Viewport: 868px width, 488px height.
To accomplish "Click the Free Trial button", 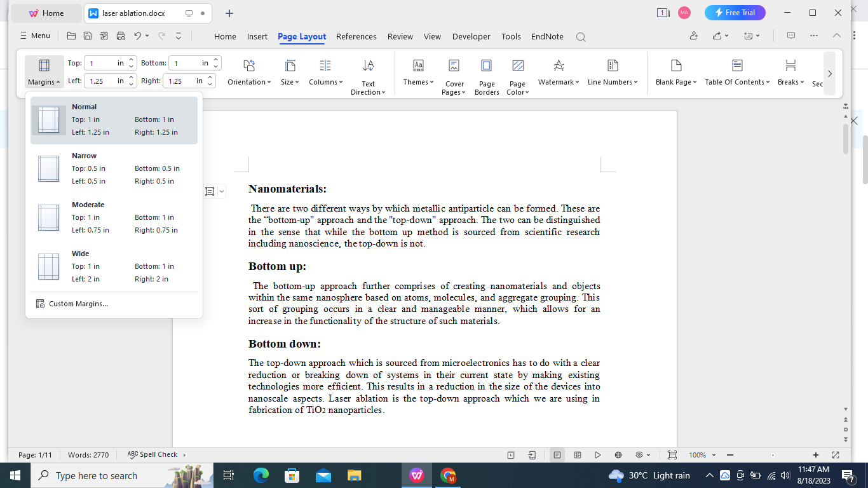I will coord(735,12).
